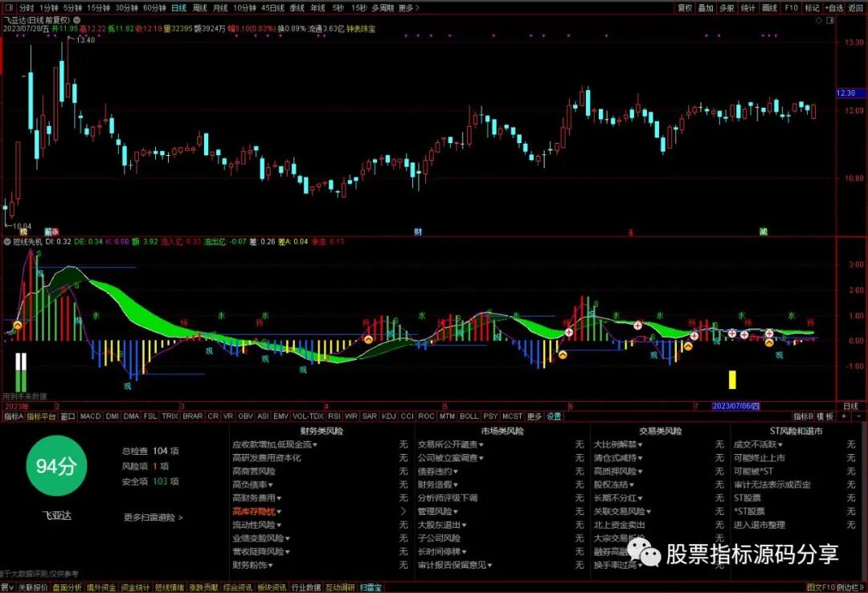Switch to 分时 timeframe
This screenshot has height=593, width=868.
tap(26, 8)
